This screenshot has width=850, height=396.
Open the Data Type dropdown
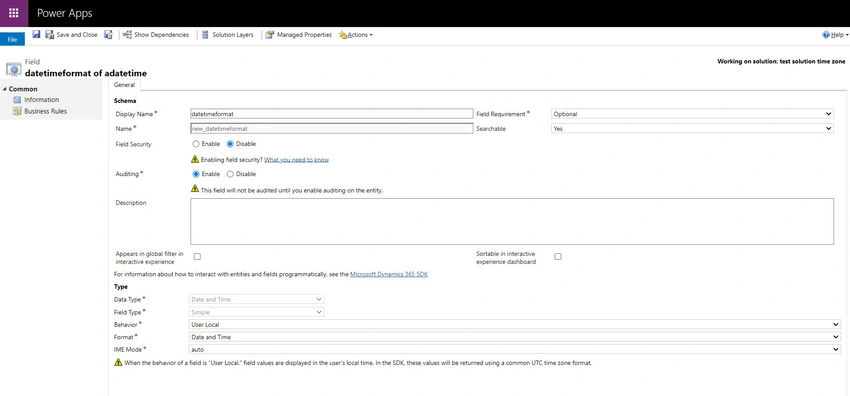[256, 299]
